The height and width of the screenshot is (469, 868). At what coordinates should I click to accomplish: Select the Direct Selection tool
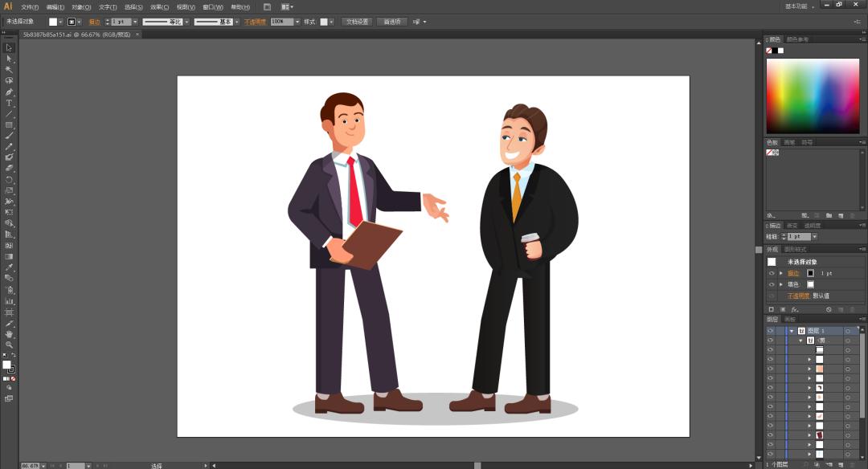pos(9,59)
